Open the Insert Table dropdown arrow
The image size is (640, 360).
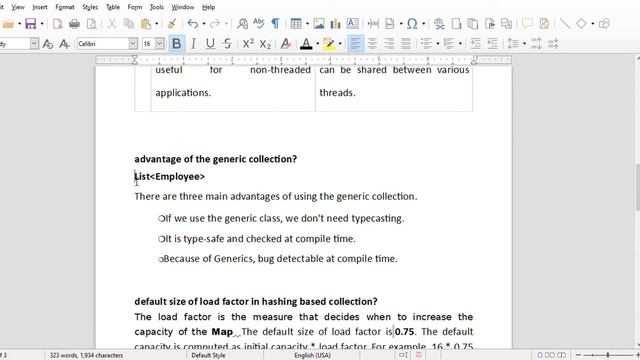tap(307, 24)
